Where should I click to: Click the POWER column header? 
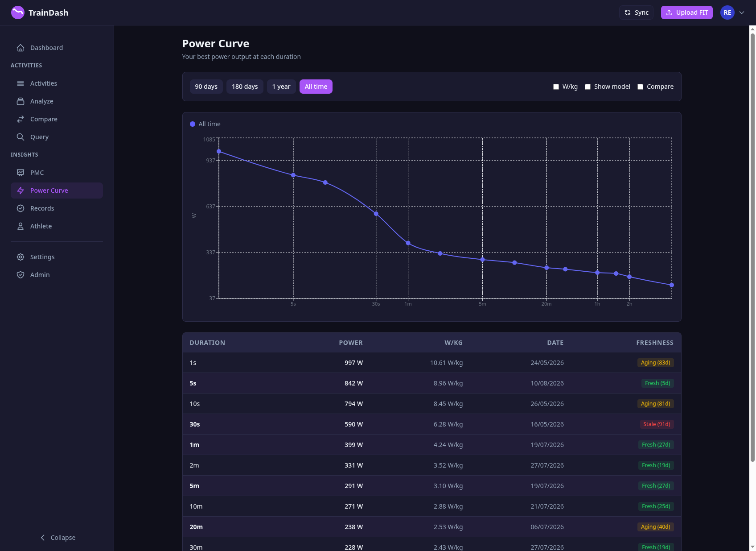point(351,343)
